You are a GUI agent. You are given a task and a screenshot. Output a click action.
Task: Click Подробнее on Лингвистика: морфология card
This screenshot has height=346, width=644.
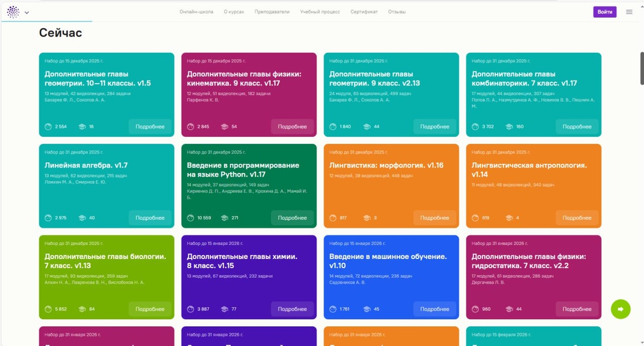(x=435, y=218)
